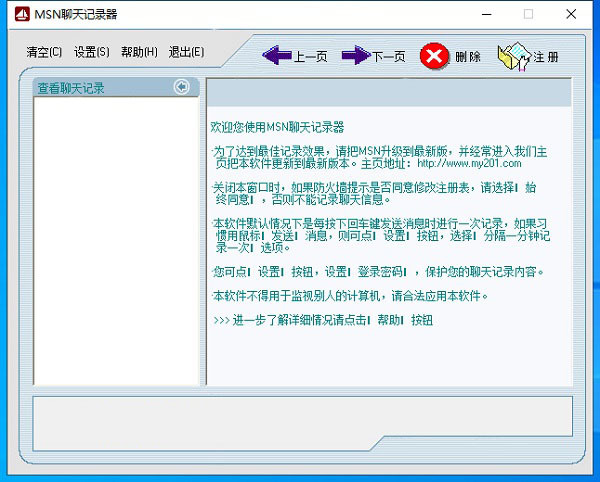
Task: Close the MSN聊天记录器 window
Action: click(571, 15)
